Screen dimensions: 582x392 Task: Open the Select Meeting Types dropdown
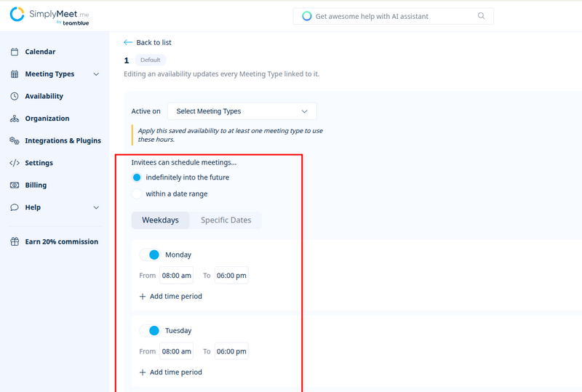pyautogui.click(x=242, y=111)
